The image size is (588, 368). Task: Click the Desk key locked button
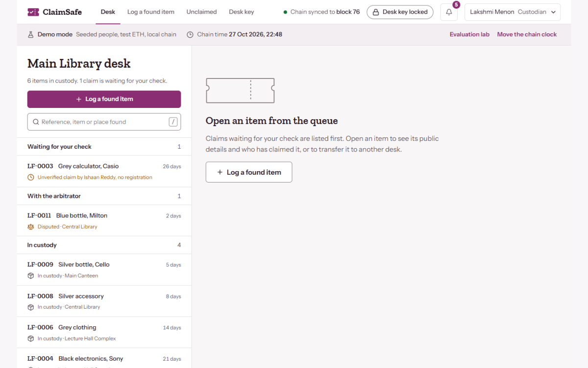pos(400,12)
